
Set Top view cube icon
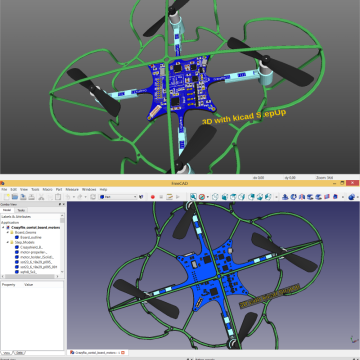(x=233, y=197)
